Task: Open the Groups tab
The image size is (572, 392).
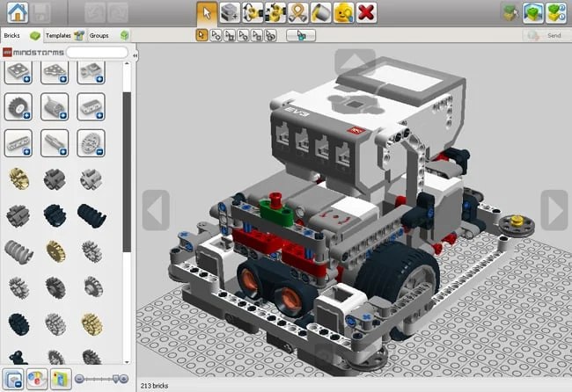Action: click(108, 35)
